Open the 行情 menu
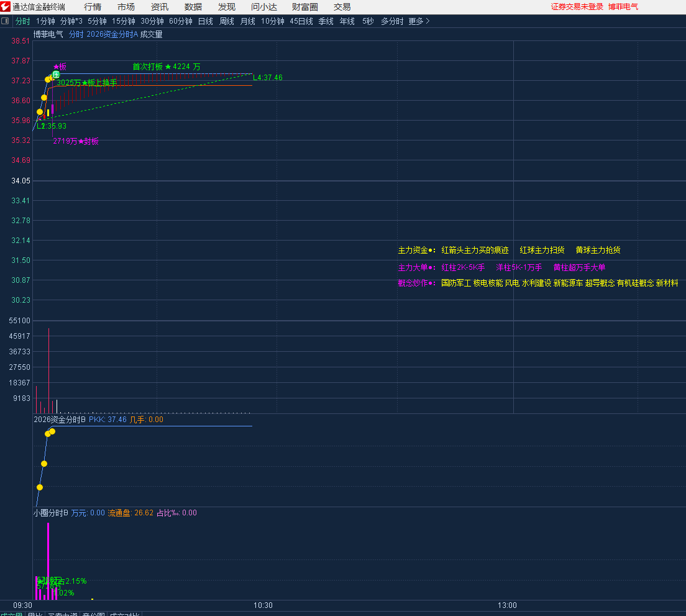The height and width of the screenshot is (616, 686). (93, 7)
